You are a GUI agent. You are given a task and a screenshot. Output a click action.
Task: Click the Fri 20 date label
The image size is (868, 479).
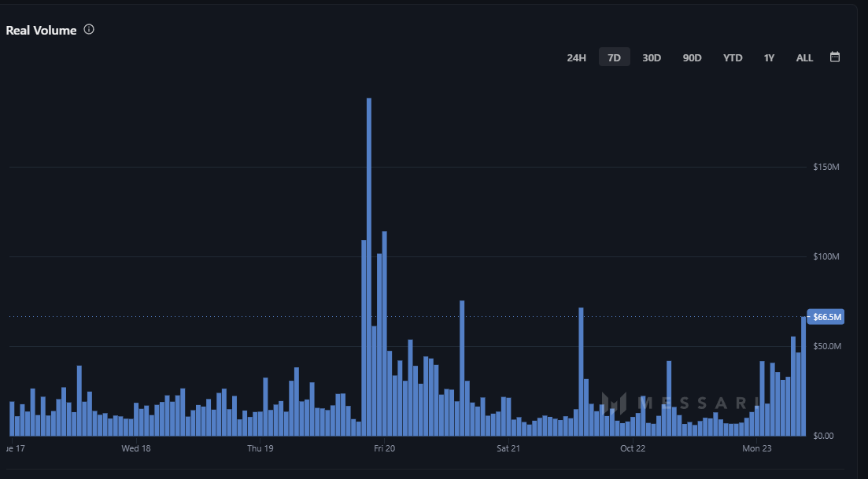tap(384, 448)
